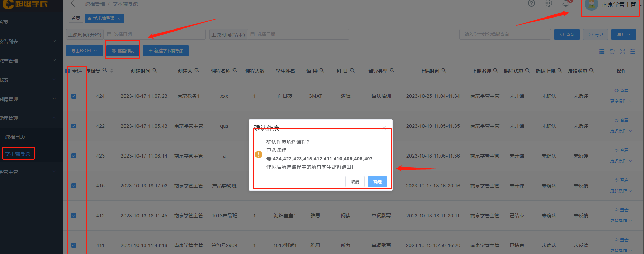Viewport: 644px width, 254px height.
Task: Click the refresh table icon
Action: (612, 51)
